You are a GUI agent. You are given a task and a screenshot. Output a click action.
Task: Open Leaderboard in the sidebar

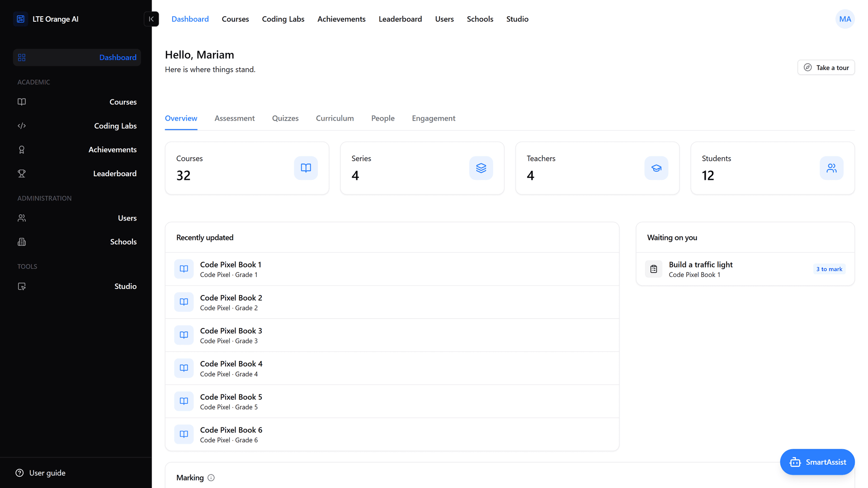tap(77, 174)
